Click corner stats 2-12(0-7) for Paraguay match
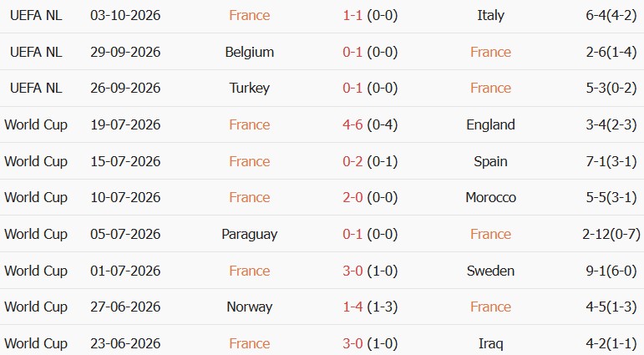 [x=611, y=234]
